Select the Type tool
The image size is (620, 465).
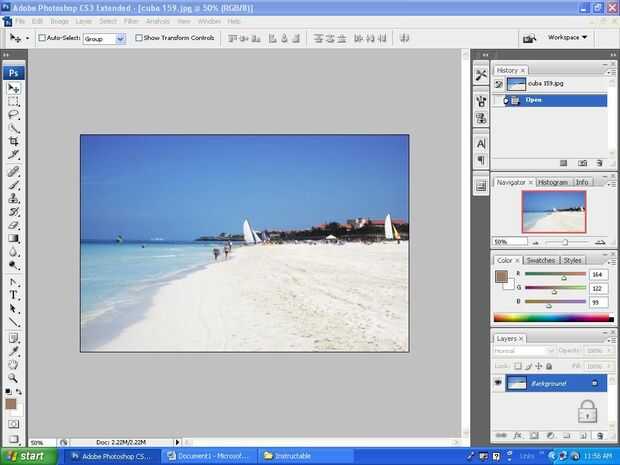click(13, 295)
